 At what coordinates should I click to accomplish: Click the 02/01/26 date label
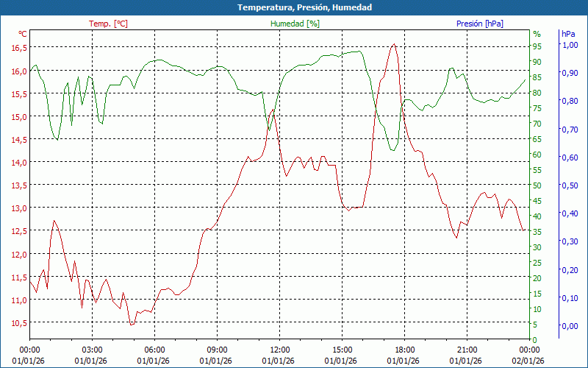pos(528,361)
